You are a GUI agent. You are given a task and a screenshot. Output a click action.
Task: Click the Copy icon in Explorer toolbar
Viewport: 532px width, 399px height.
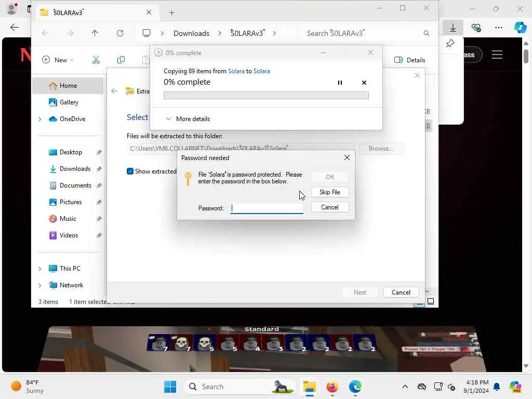click(x=121, y=60)
